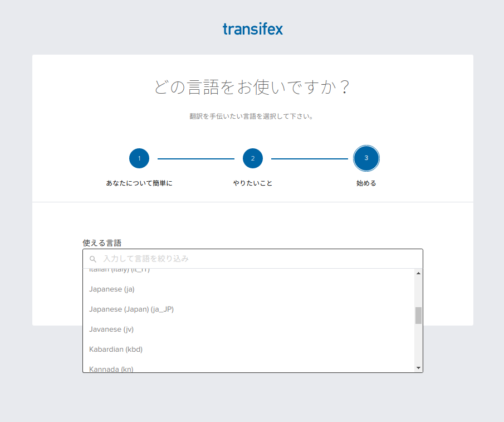Open the やりたいこと step label
Image resolution: width=504 pixels, height=422 pixels.
(x=252, y=183)
